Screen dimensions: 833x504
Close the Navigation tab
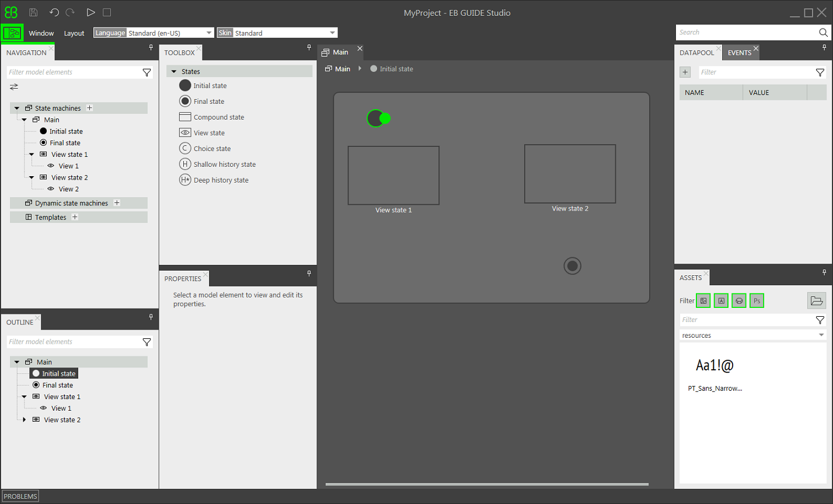click(x=51, y=48)
